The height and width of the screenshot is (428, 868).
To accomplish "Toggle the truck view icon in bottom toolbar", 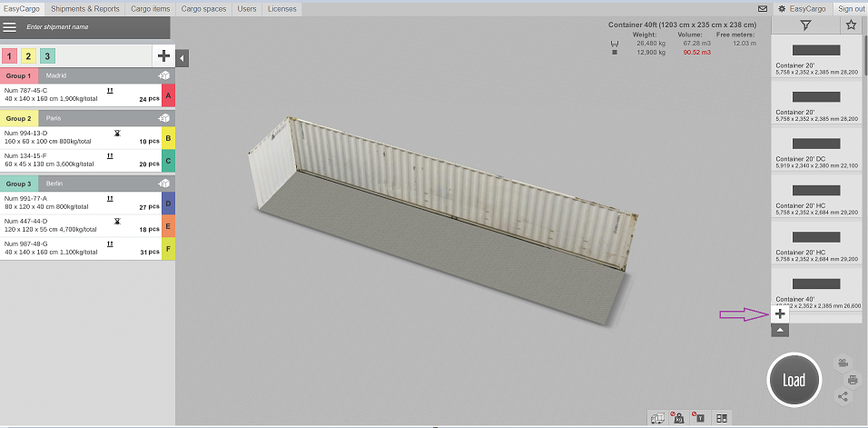I will pos(656,418).
